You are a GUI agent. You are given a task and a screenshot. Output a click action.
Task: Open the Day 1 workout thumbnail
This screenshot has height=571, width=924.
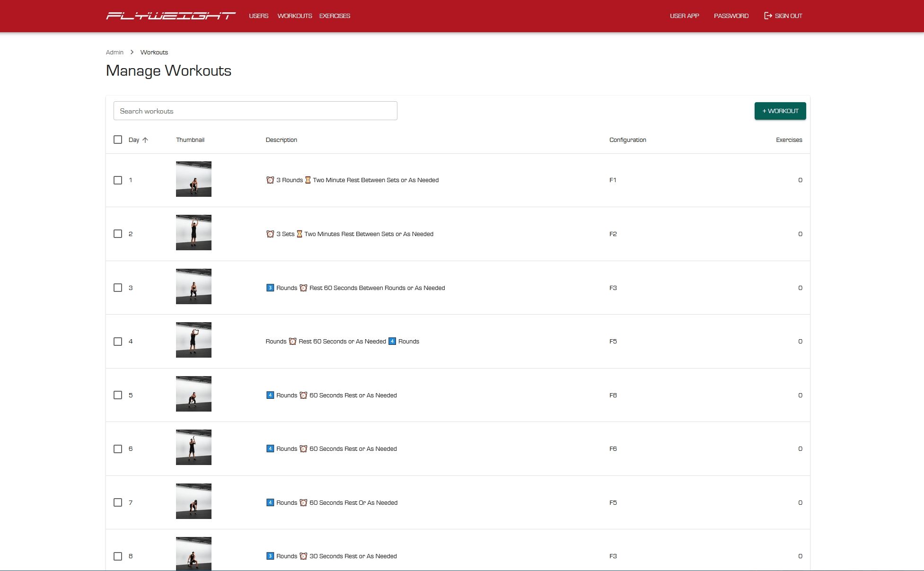[x=194, y=179]
